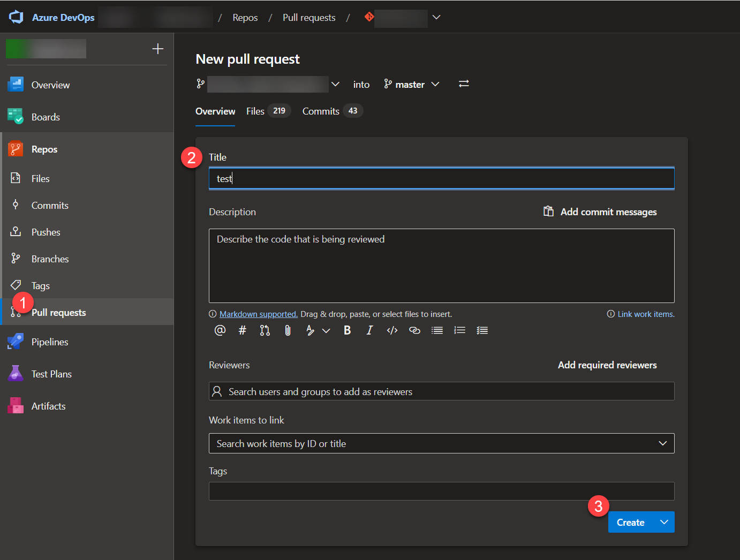Insert code block with the code icon
The height and width of the screenshot is (560, 740).
coord(392,330)
